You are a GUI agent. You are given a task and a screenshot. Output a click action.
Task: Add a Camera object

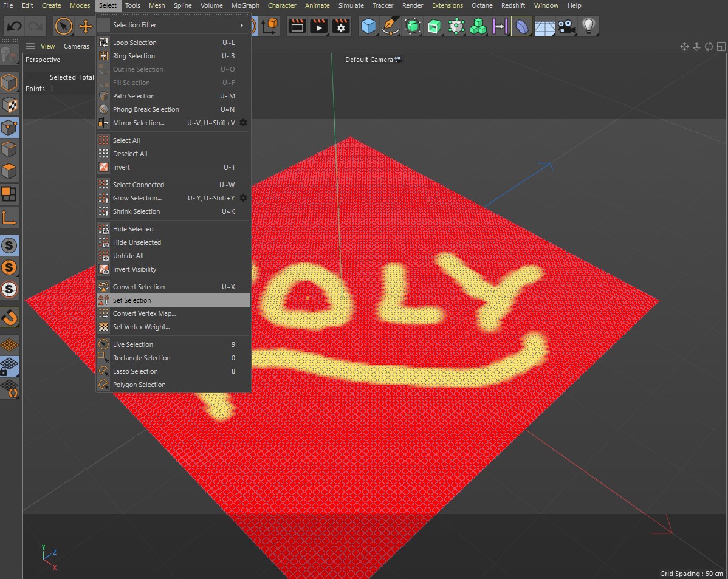[x=566, y=26]
